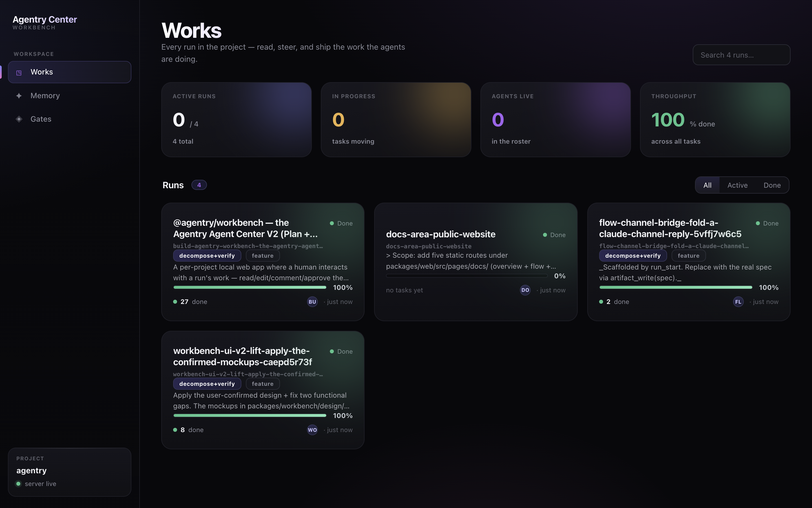Click the BU avatar badge

(312, 302)
